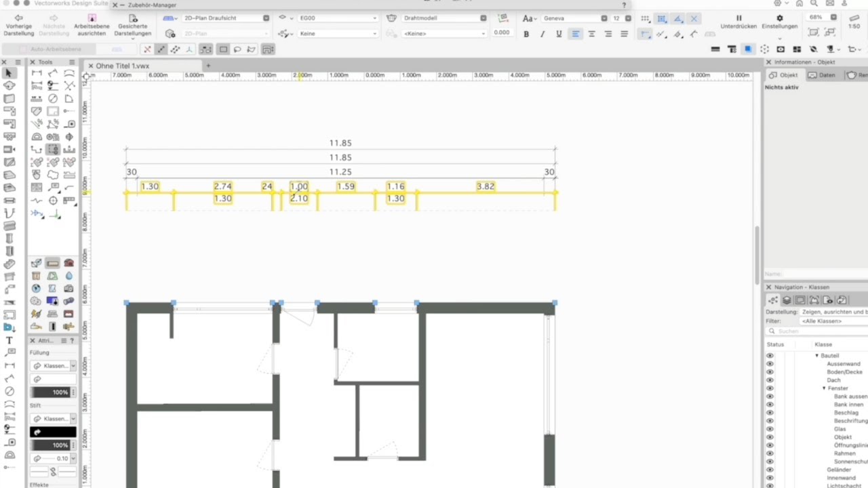The image size is (868, 488).
Task: Open the EG00 layer dropdown
Action: (338, 18)
